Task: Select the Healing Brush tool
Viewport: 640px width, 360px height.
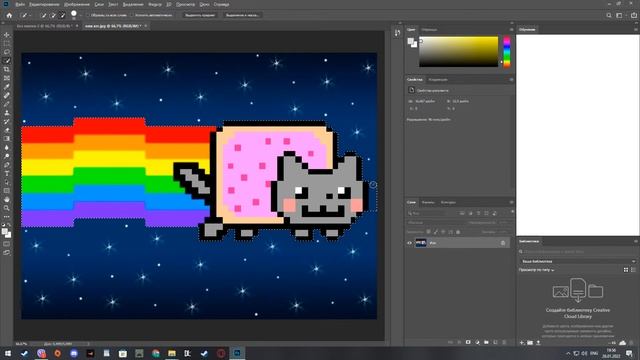Action: point(7,95)
